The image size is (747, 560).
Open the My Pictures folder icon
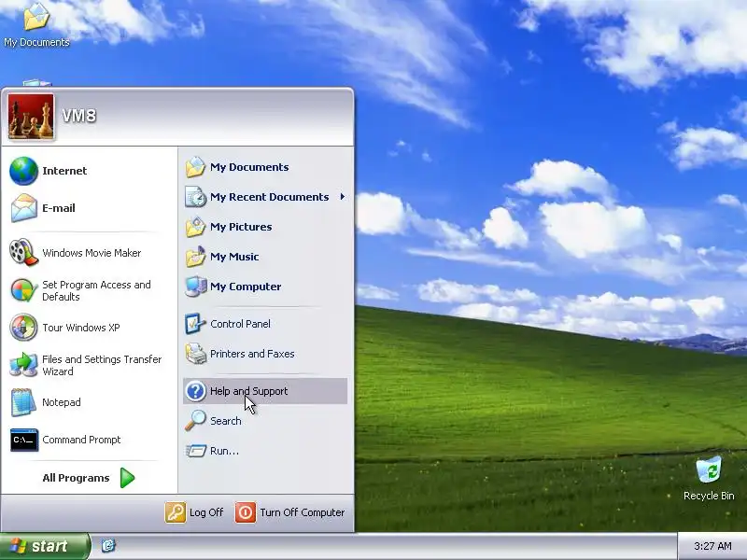coord(195,227)
